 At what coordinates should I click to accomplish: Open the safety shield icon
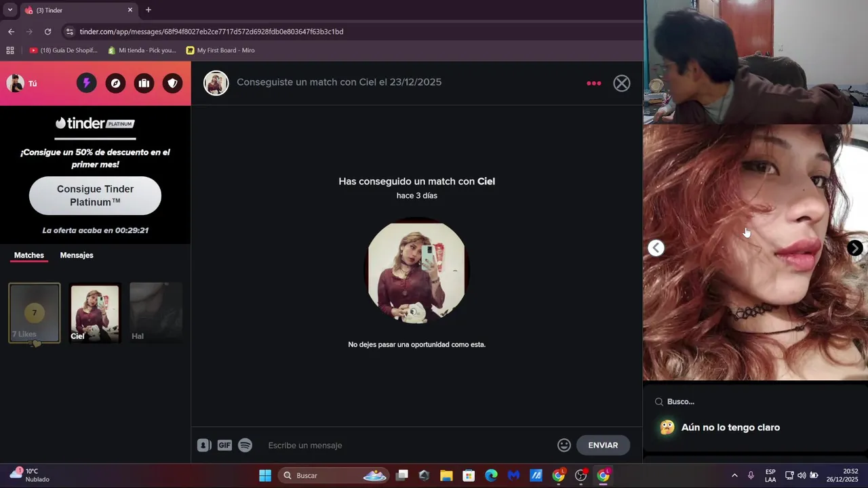(x=172, y=83)
